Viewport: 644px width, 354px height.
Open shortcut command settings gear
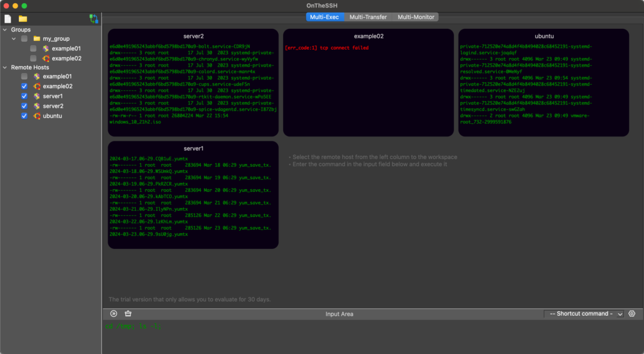point(632,314)
